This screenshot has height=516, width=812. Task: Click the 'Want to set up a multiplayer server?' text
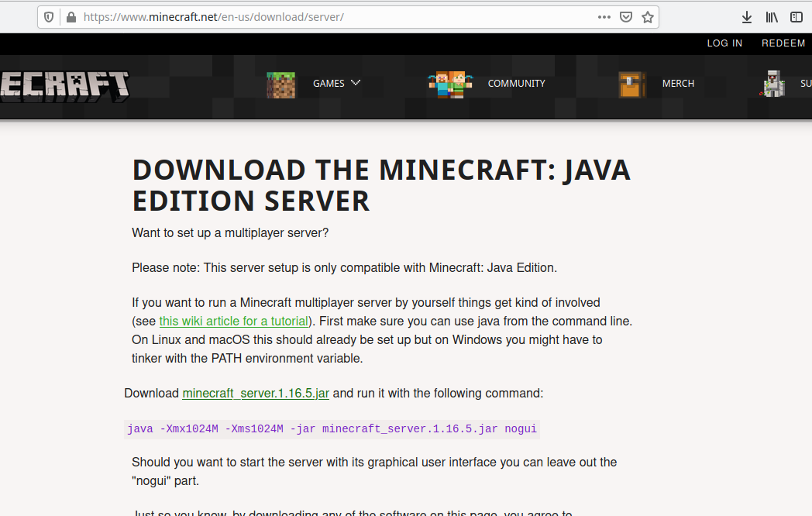coord(230,232)
